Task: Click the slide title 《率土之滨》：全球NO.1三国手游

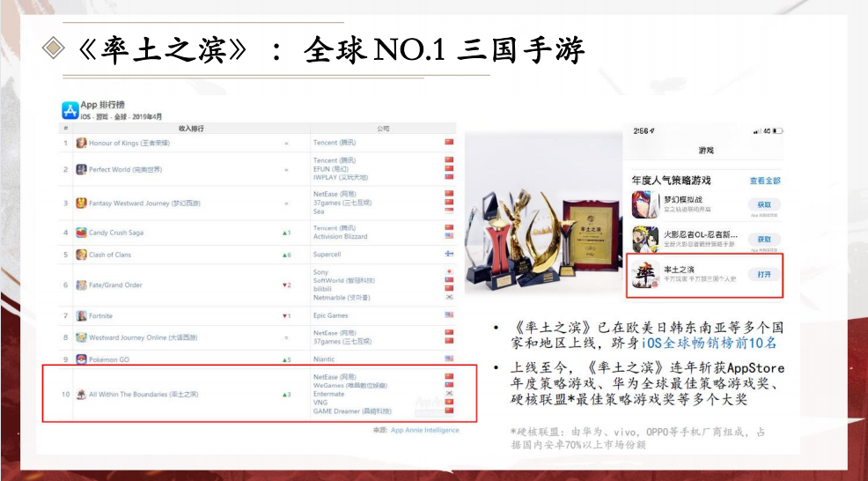Action: (x=330, y=50)
